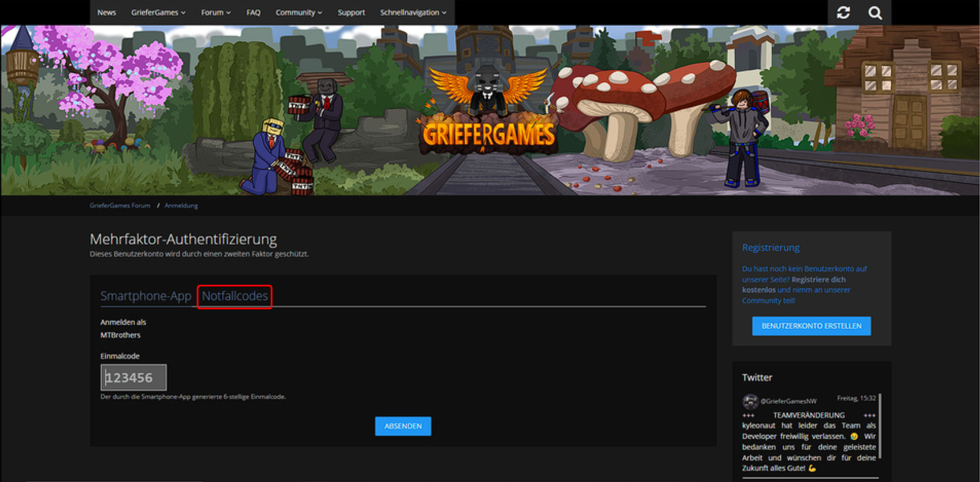Click the 'Anmelden als' label

click(123, 322)
